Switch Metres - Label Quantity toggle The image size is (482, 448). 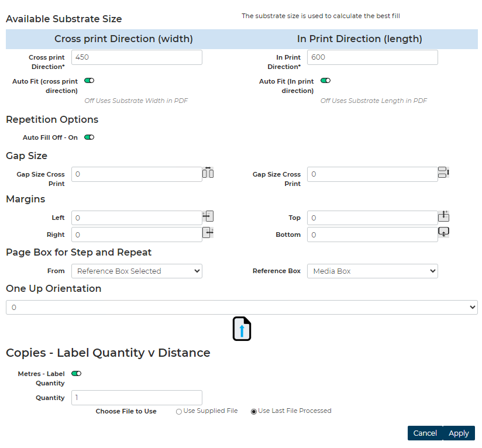(76, 373)
